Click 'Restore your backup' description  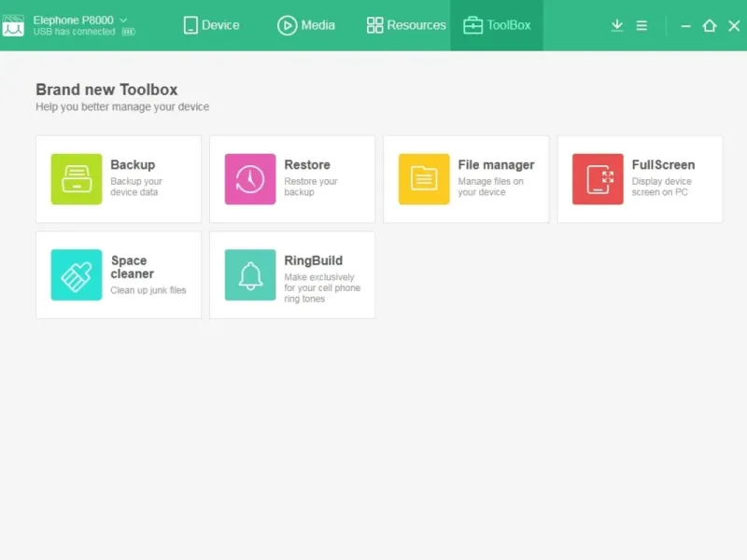coord(311,187)
